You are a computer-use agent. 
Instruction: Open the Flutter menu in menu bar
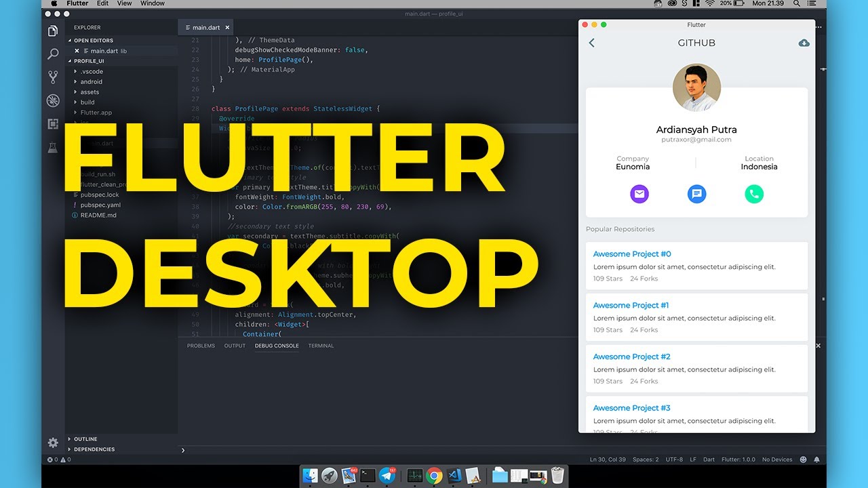[77, 3]
